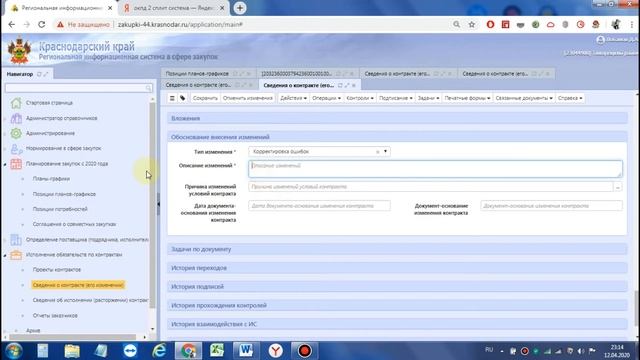This screenshot has height=360, width=640.
Task: Open Yandex browser from the taskbar
Action: 276,351
